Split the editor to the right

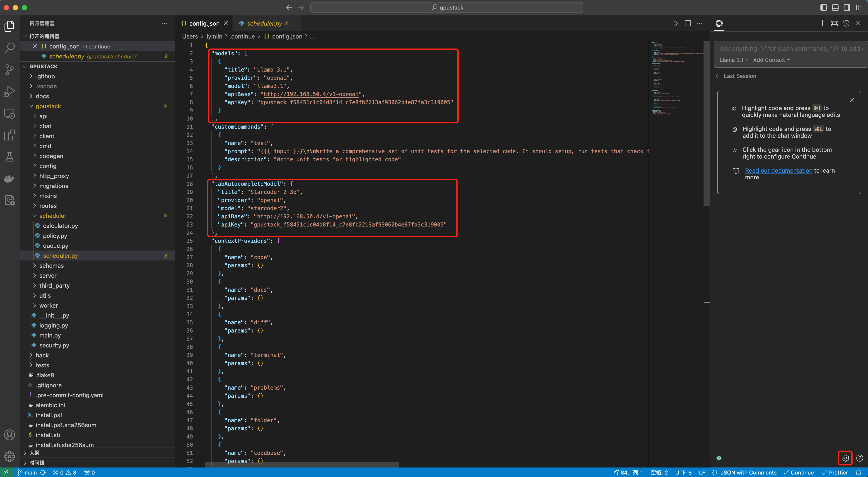point(688,23)
